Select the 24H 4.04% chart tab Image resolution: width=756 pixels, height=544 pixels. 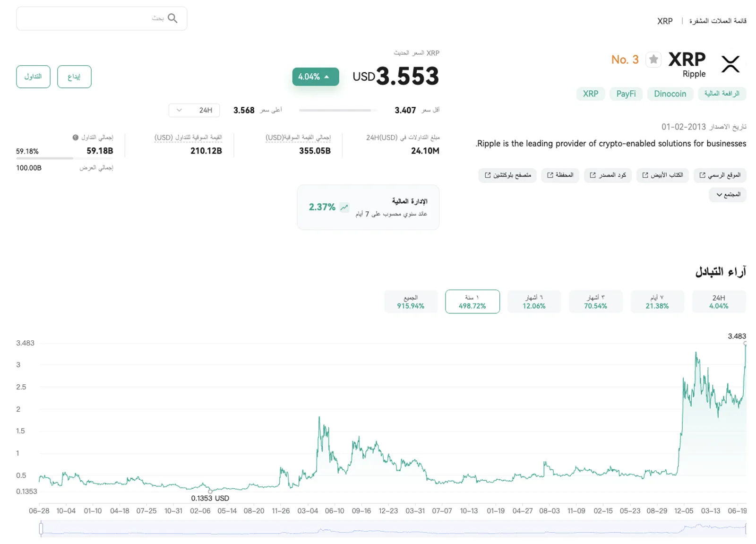719,302
